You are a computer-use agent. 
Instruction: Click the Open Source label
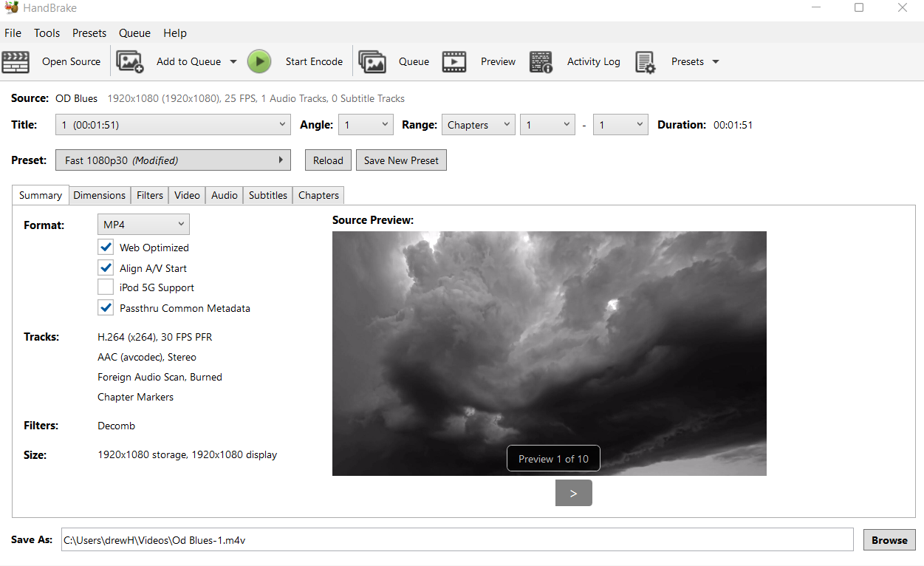(71, 62)
